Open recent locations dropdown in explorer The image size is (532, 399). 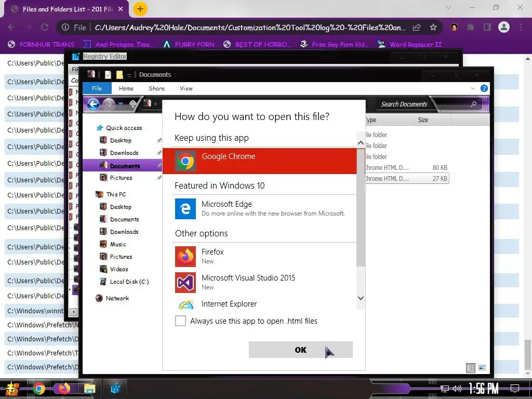tap(121, 104)
